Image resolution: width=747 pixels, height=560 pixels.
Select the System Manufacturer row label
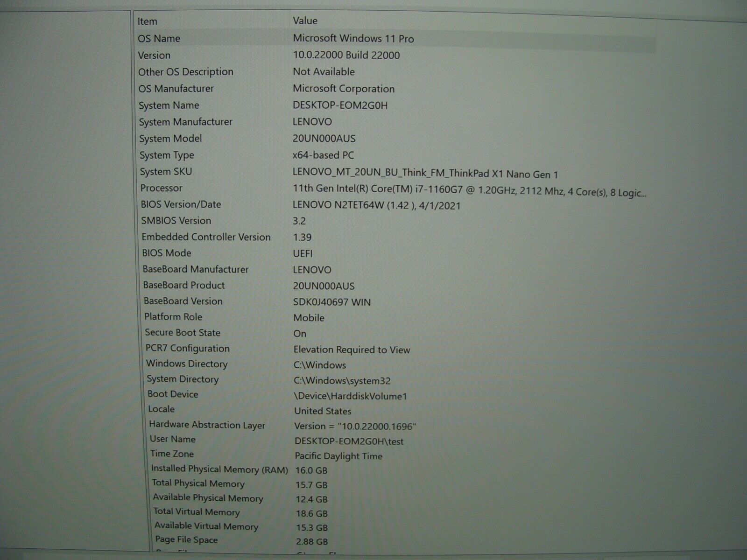pos(186,122)
